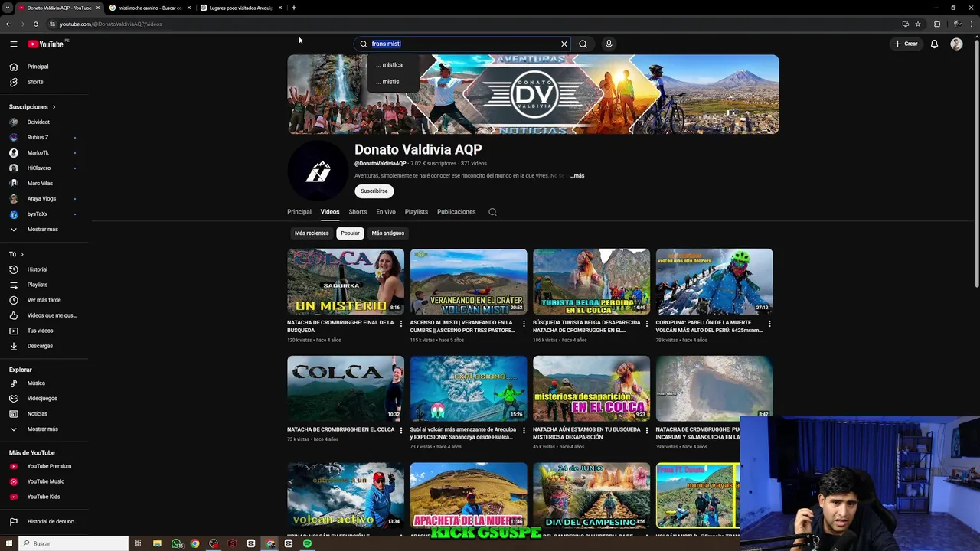
Task: Sort videos by Popular
Action: point(350,233)
